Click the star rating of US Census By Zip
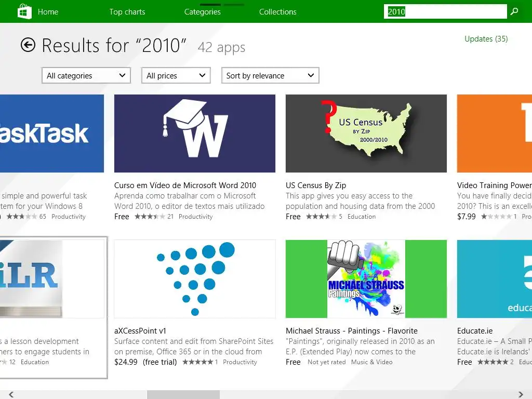The width and height of the screenshot is (532, 399). (x=321, y=217)
